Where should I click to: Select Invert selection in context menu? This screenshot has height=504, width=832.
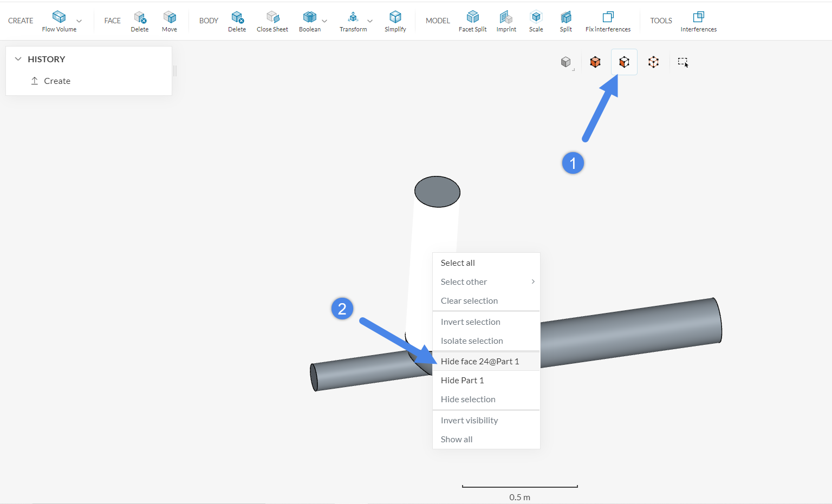tap(470, 322)
